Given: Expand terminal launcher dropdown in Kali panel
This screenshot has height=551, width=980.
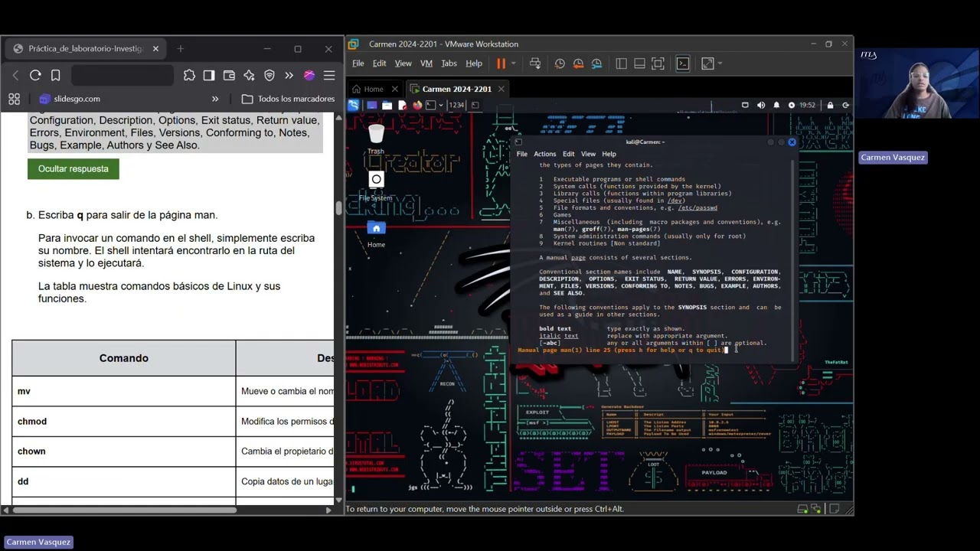Looking at the screenshot, I should point(439,105).
